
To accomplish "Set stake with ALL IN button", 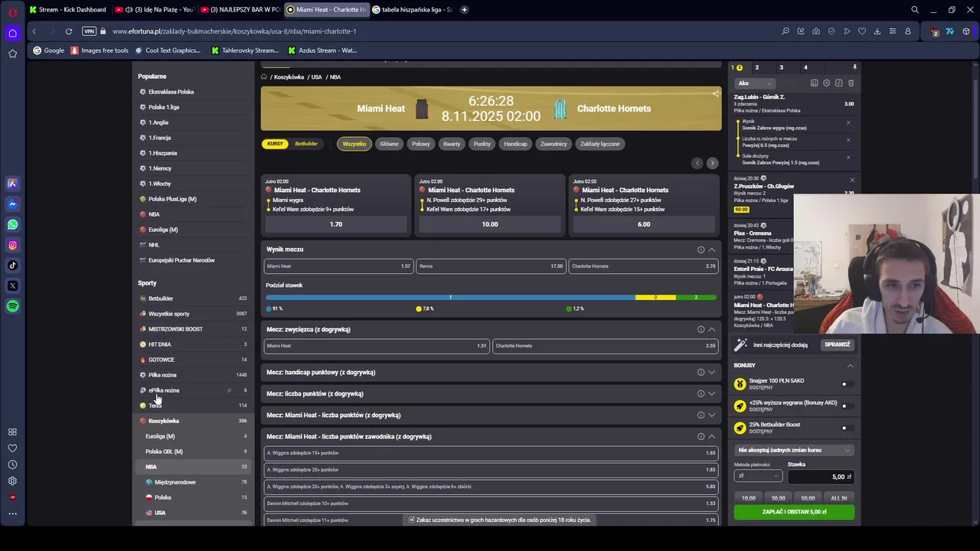I will (x=839, y=498).
